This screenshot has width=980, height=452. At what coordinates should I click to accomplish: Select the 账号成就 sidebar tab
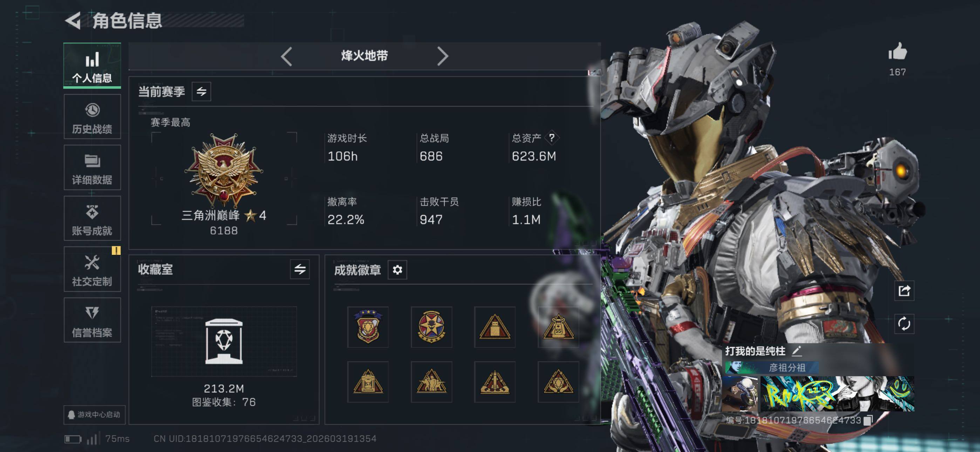(x=92, y=218)
